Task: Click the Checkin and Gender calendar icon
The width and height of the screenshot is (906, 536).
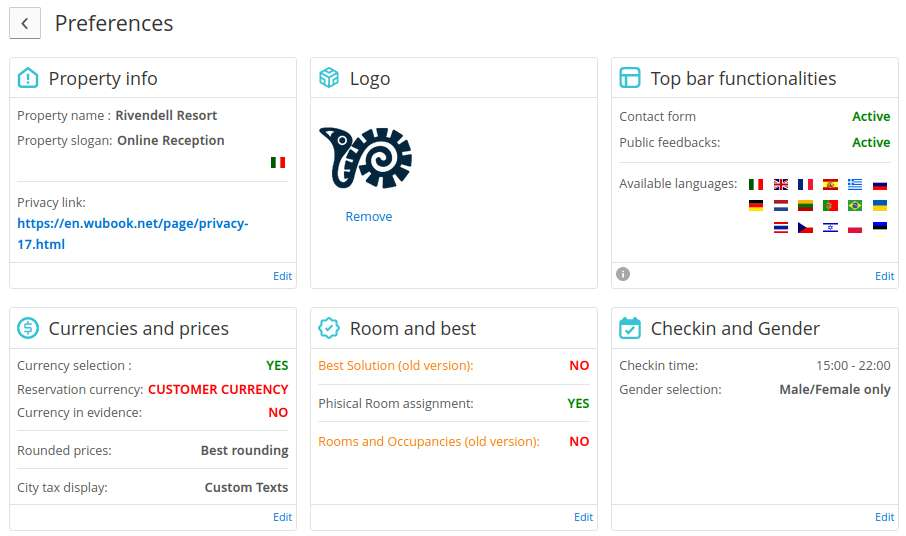Action: [x=630, y=328]
